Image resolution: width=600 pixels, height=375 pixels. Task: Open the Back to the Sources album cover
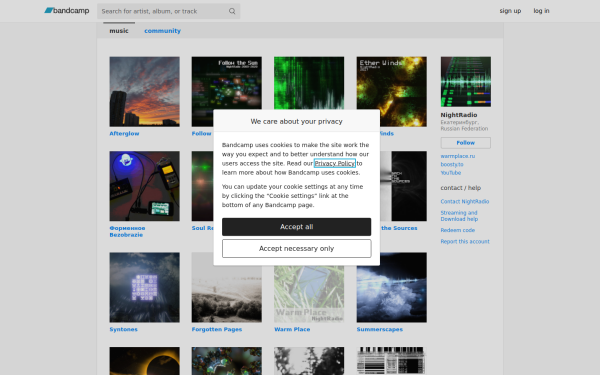point(404,186)
